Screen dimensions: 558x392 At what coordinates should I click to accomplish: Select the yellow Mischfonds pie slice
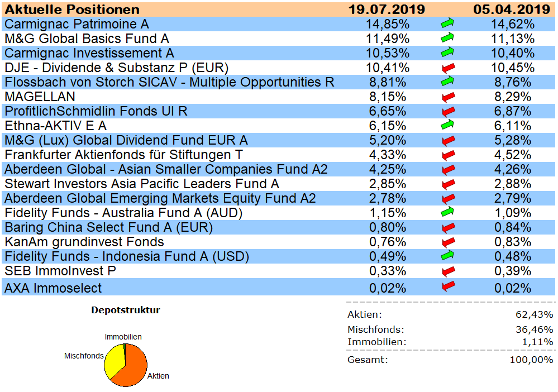click(x=113, y=357)
